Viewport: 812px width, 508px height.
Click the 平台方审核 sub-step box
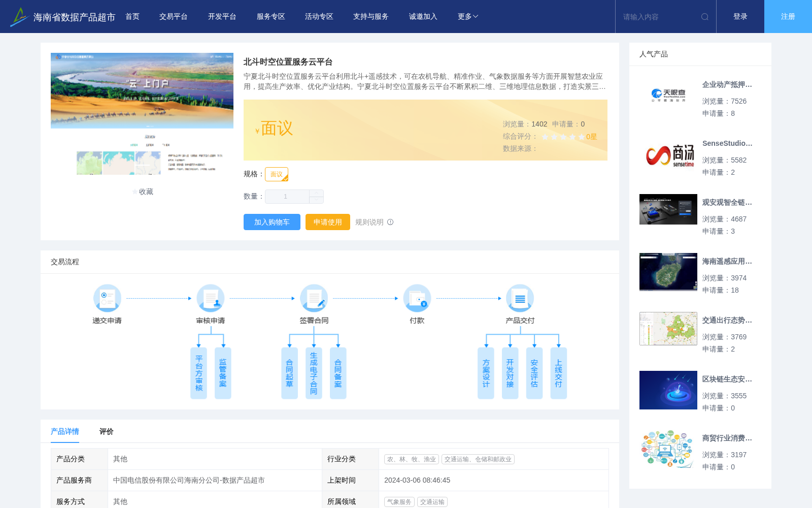point(198,373)
